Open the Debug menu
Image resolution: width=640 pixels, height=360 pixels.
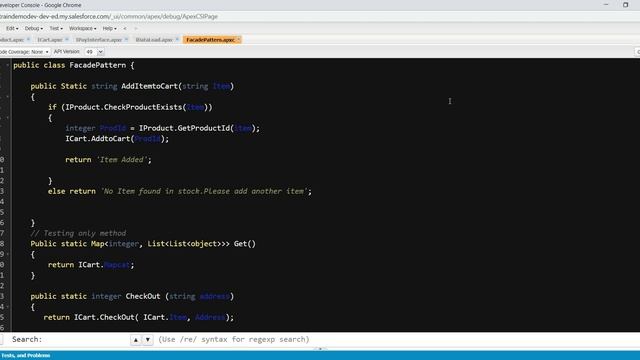[x=33, y=29]
